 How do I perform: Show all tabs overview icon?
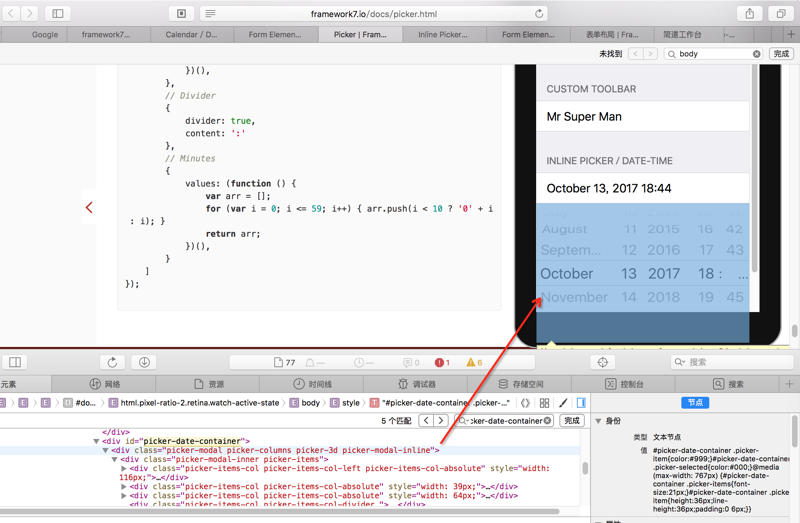(x=781, y=13)
